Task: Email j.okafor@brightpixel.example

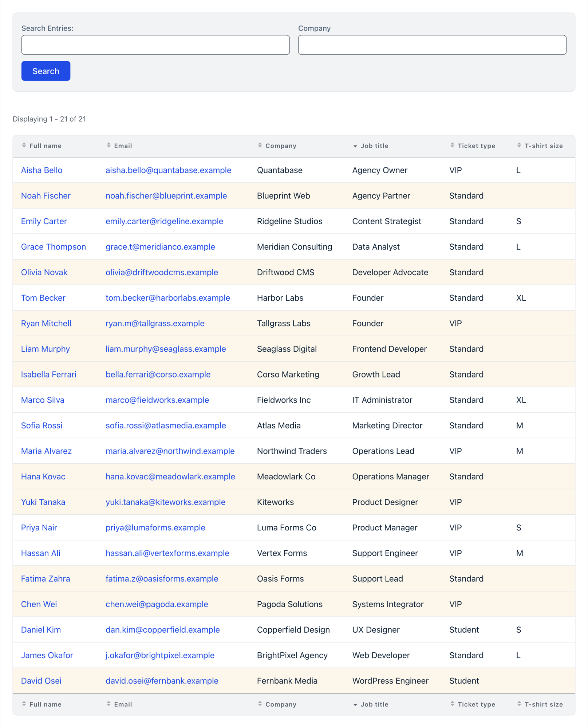Action: tap(160, 655)
